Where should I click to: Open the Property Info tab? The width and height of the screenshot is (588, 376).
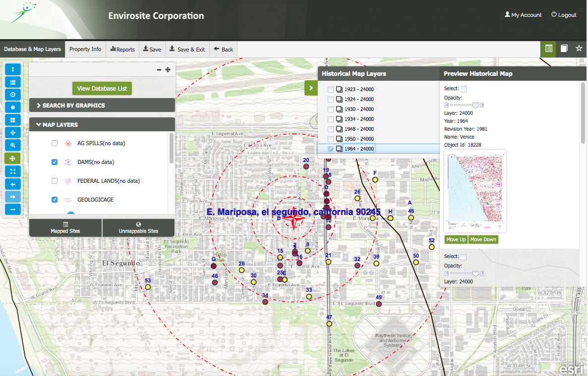tap(85, 49)
